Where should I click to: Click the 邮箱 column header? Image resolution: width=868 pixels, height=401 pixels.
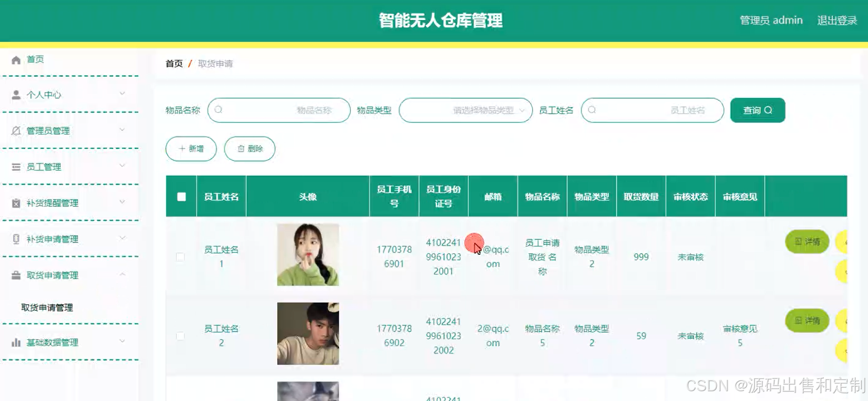493,197
